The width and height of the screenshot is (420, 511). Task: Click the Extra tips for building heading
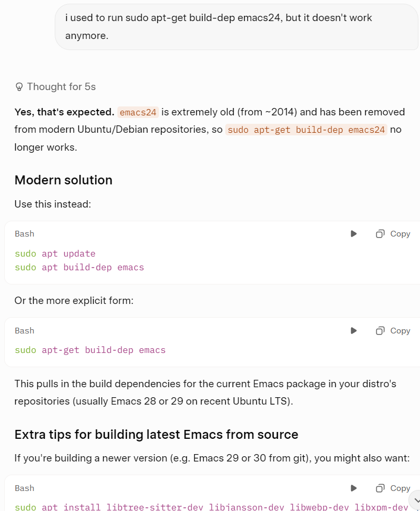click(x=156, y=435)
